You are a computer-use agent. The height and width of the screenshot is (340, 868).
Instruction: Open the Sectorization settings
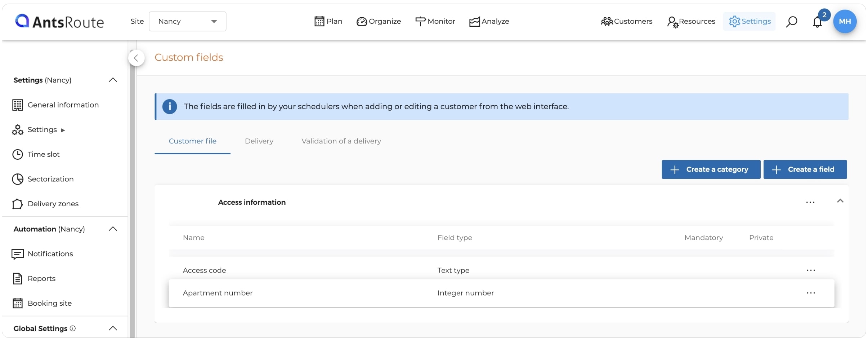coord(43,179)
